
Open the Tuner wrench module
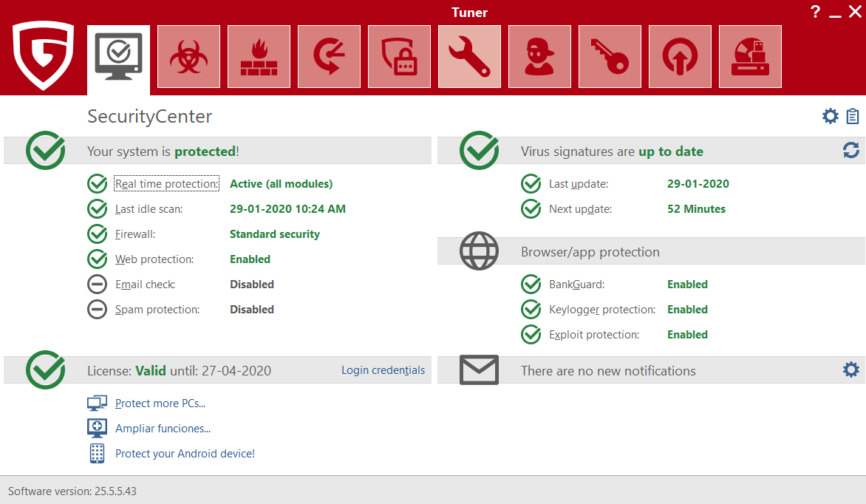coord(469,56)
